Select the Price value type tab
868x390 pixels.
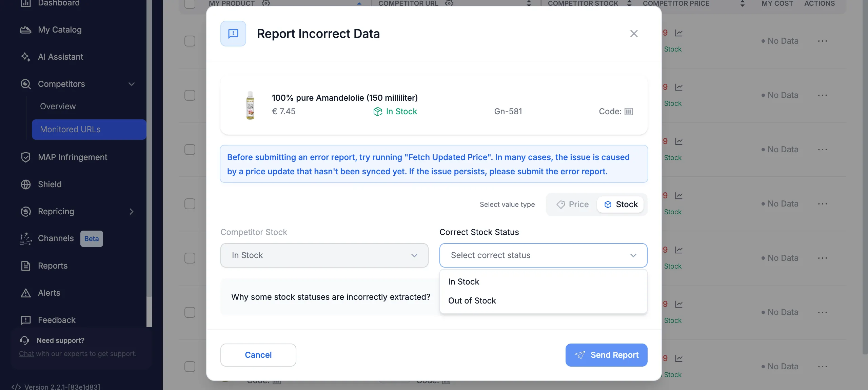572,204
